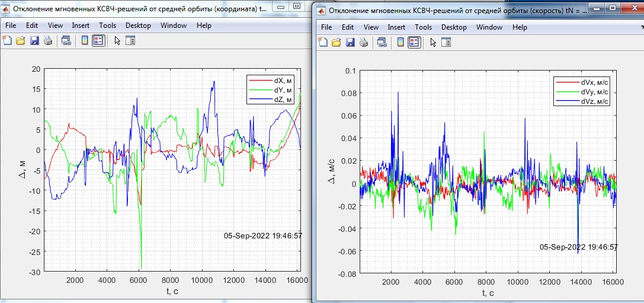
Task: Click the dZ, м legend entry label
Action: 283,100
